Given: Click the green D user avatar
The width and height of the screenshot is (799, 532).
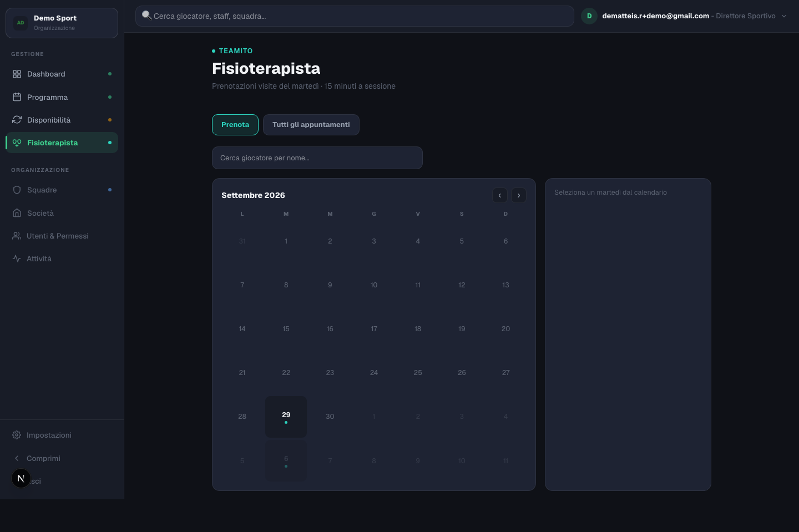Looking at the screenshot, I should (x=589, y=16).
